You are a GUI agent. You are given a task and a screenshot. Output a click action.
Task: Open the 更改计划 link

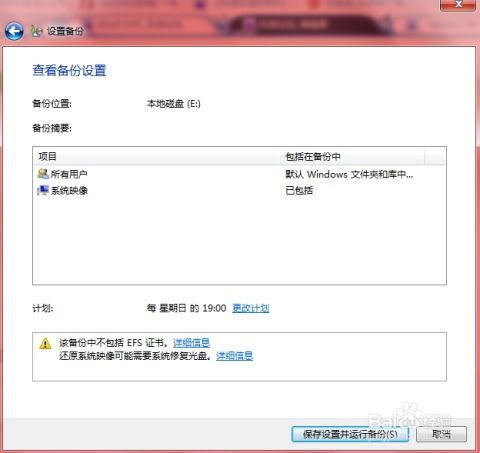click(x=251, y=308)
